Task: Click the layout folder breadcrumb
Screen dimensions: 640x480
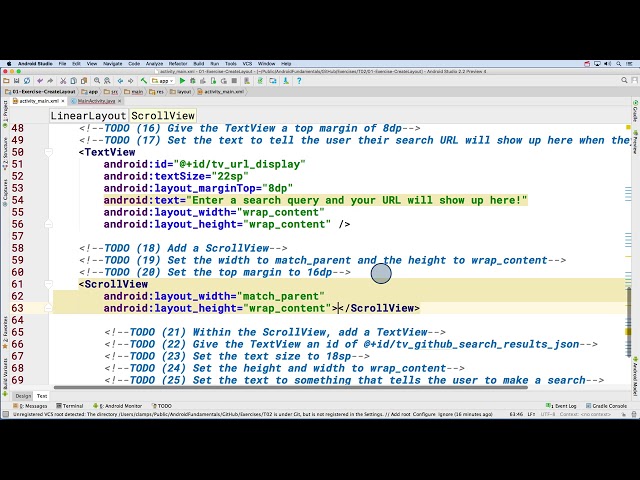Action: (180, 92)
